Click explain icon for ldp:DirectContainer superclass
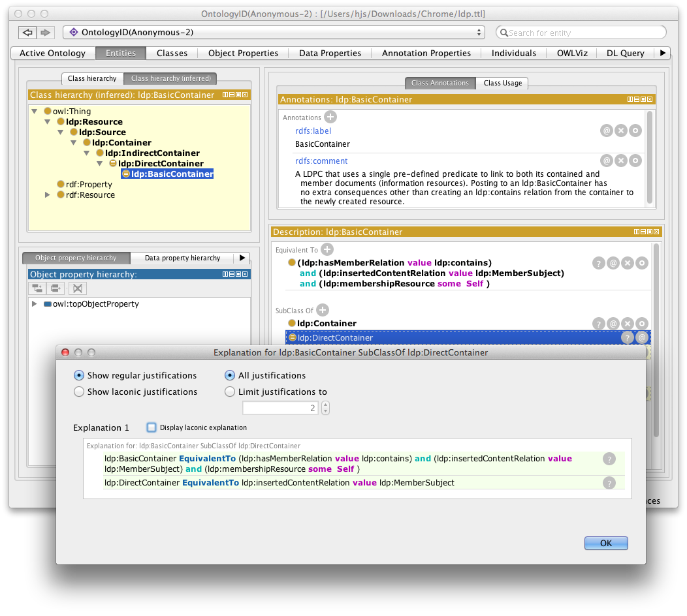The image size is (687, 616). [x=628, y=337]
